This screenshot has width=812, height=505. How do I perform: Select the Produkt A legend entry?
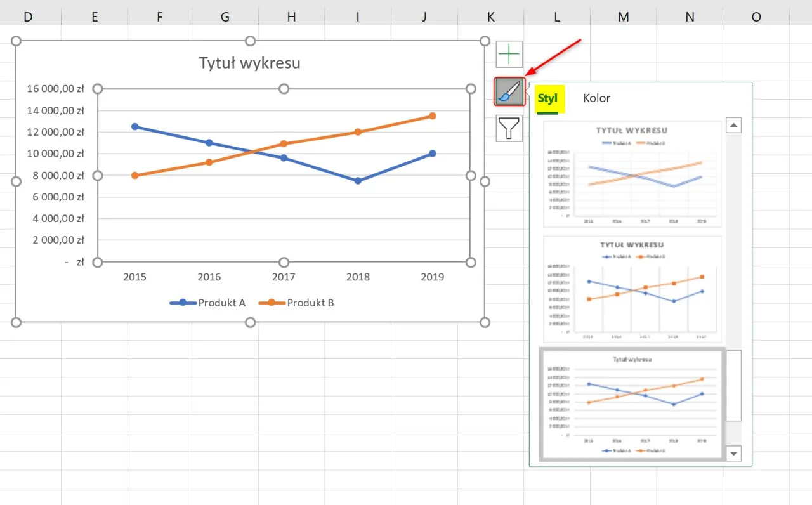tap(207, 303)
